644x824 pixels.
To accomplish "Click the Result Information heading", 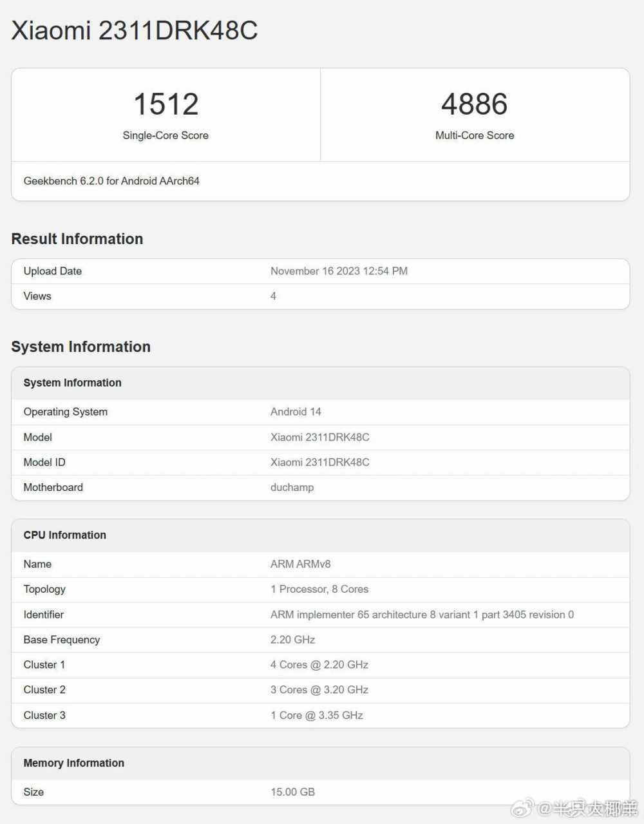I will (77, 239).
